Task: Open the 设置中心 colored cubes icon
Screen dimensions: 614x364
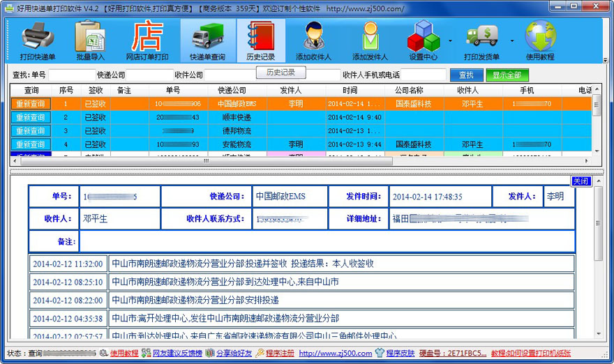Action: [424, 40]
